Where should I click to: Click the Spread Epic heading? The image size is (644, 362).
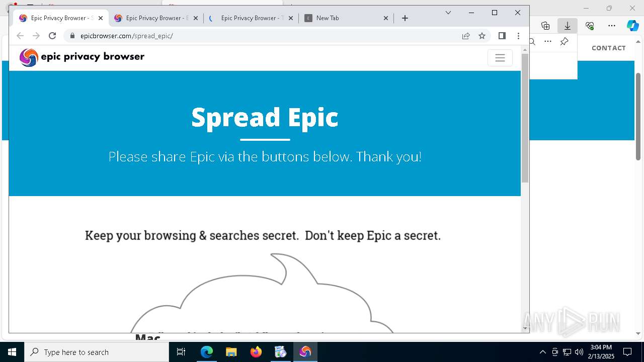click(265, 117)
